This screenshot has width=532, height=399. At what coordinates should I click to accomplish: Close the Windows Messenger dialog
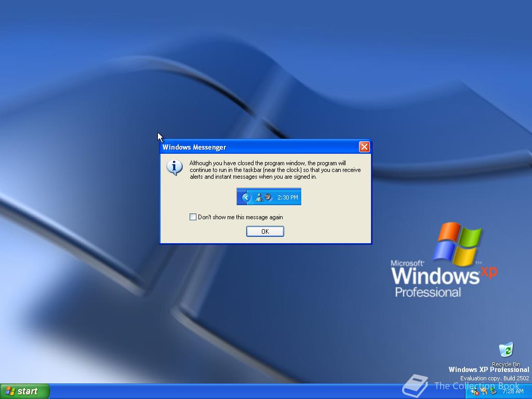(x=364, y=147)
